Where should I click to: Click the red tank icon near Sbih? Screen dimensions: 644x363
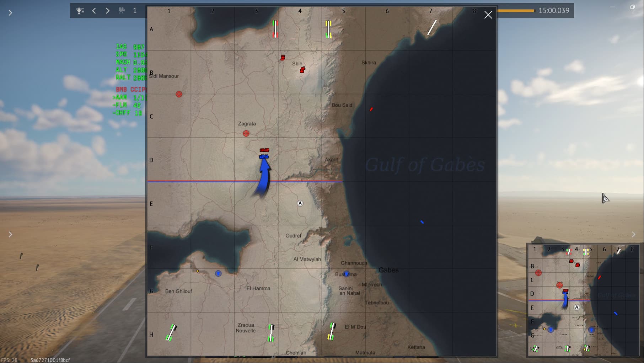[302, 70]
